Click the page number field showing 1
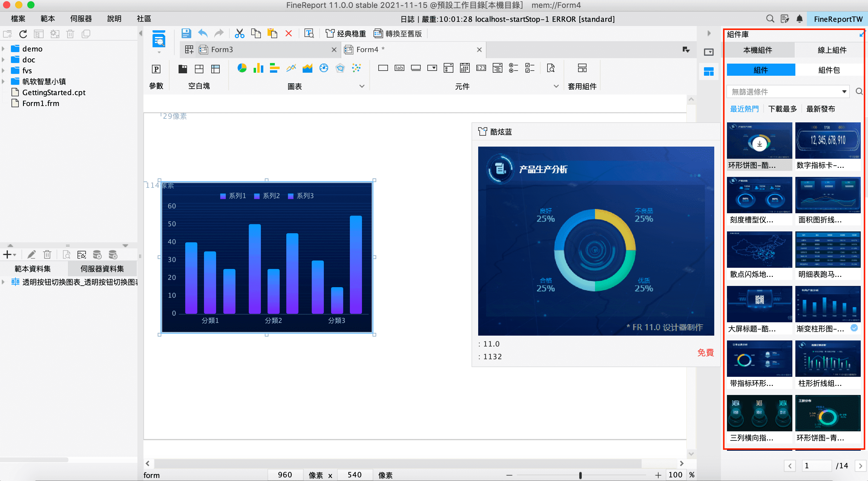 pos(817,466)
